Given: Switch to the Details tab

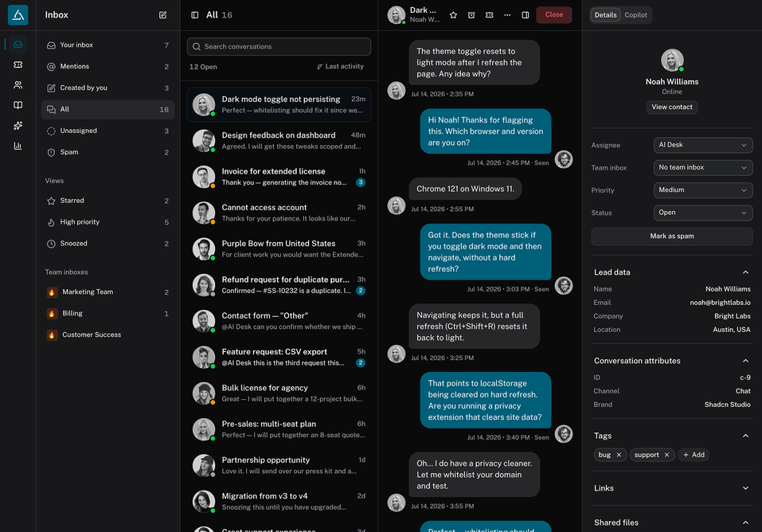Looking at the screenshot, I should (x=605, y=15).
